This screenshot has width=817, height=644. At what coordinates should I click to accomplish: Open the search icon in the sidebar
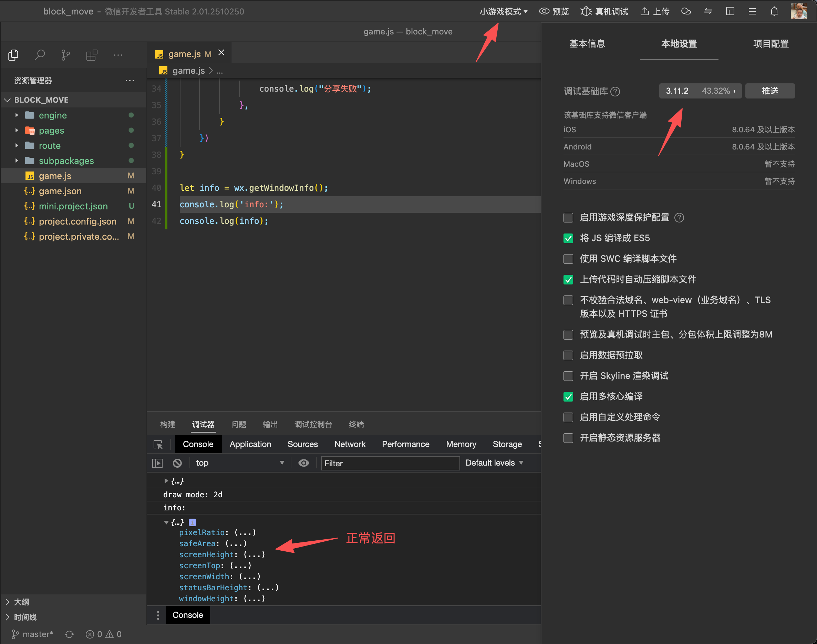40,55
